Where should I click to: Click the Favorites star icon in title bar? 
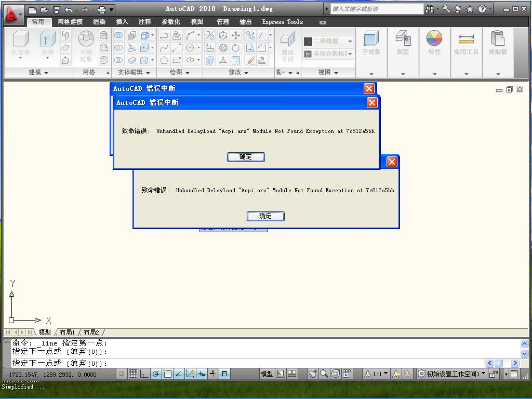(x=470, y=9)
